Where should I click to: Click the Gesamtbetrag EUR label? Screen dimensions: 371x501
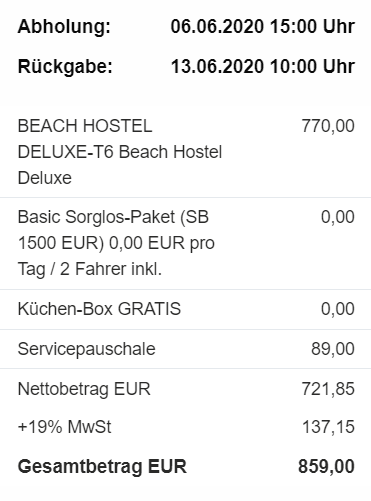pos(102,466)
